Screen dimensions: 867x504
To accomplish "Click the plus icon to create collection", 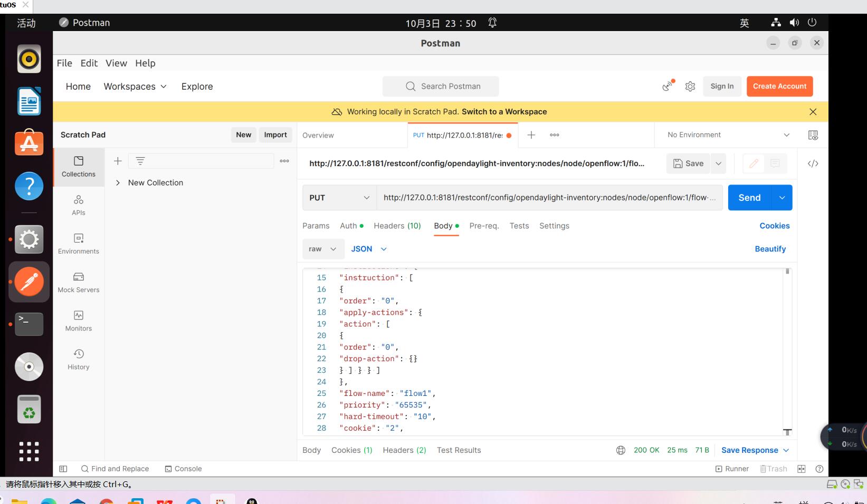I will (x=118, y=161).
